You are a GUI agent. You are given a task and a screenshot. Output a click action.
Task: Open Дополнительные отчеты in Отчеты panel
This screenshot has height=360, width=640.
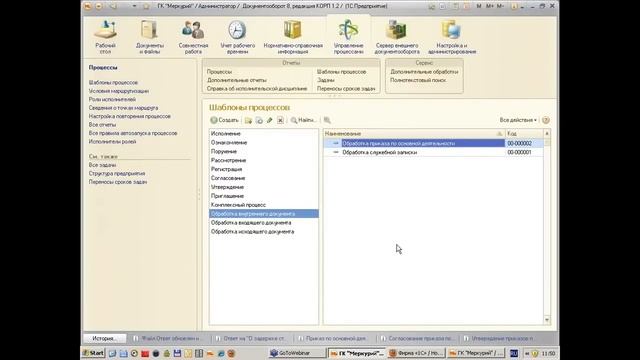(237, 80)
